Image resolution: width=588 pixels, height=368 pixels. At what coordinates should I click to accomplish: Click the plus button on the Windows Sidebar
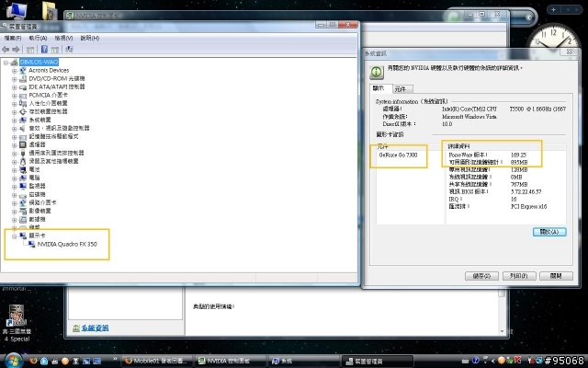click(x=553, y=10)
